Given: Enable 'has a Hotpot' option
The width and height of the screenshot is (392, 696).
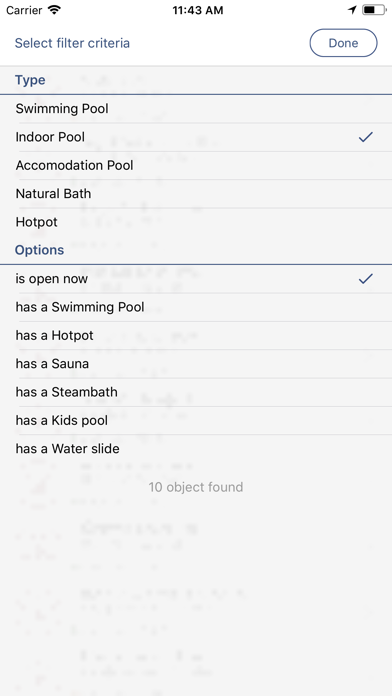Looking at the screenshot, I should pyautogui.click(x=196, y=336).
